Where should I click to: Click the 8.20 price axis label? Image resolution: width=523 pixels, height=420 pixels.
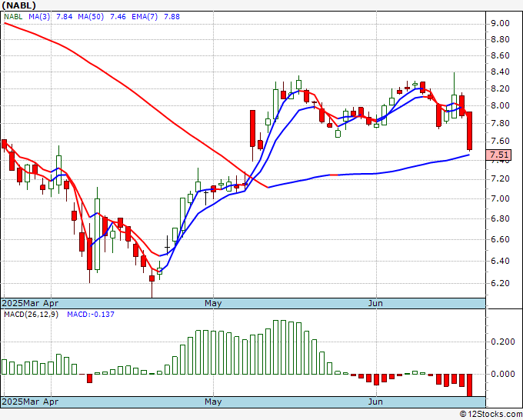[500, 88]
